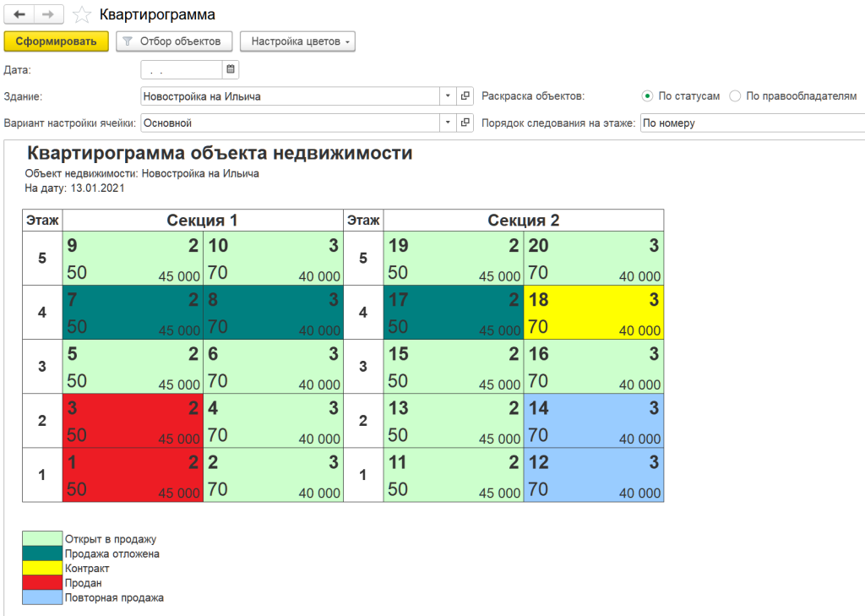Add Квартирограмма to favorites with star icon
The image size is (865, 616).
82,15
